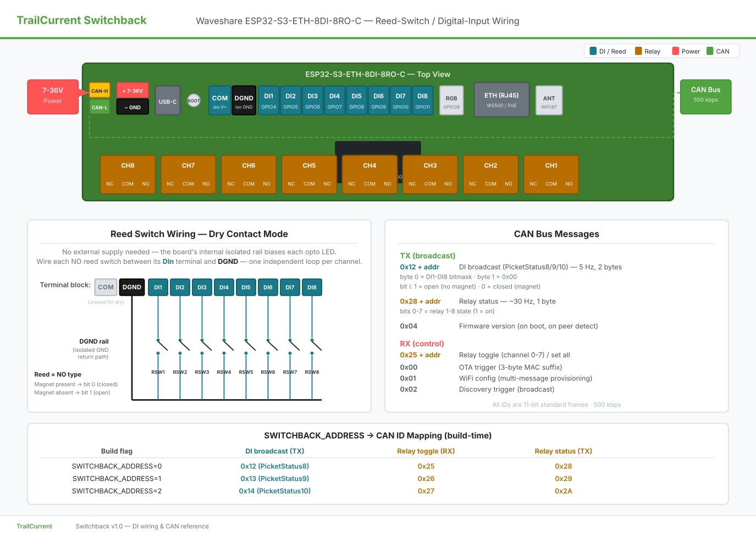
Task: Click the green CAN Bus 500 kbps block
Action: pyautogui.click(x=706, y=97)
